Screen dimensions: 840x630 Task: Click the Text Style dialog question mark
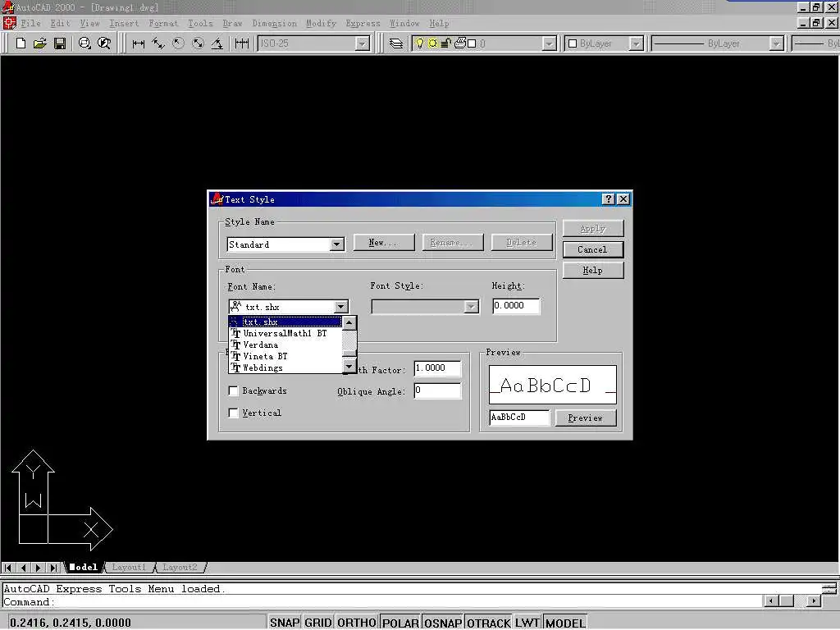tap(608, 199)
